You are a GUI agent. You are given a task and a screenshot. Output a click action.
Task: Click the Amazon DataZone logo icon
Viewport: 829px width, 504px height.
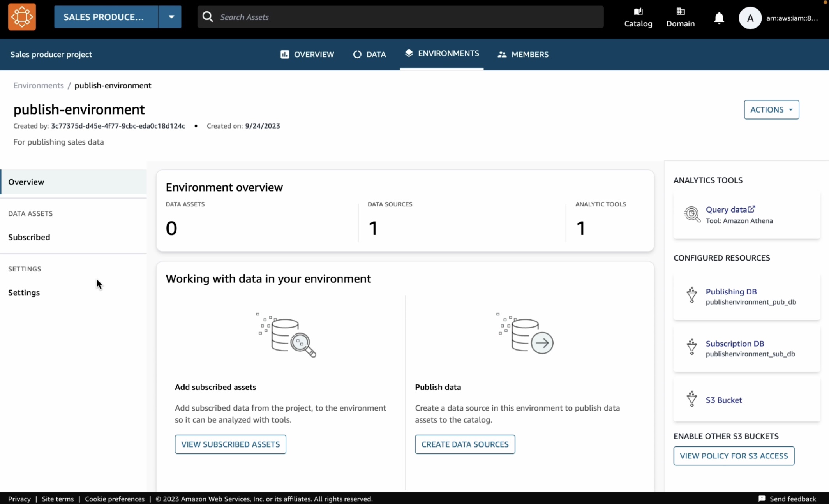[22, 17]
